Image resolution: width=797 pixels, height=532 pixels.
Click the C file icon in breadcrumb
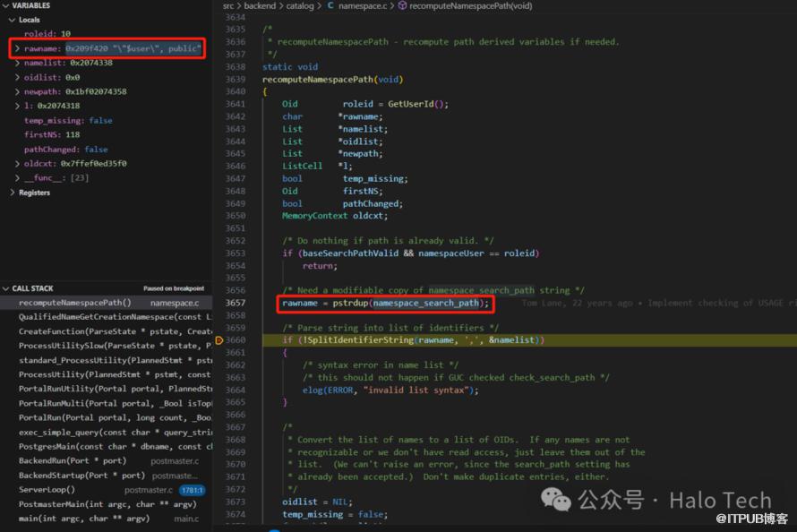coord(330,5)
